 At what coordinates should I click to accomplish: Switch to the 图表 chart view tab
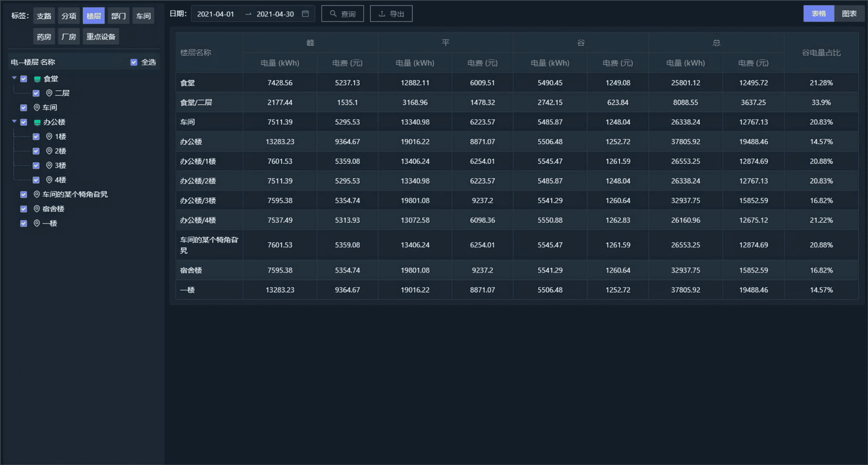tap(849, 14)
